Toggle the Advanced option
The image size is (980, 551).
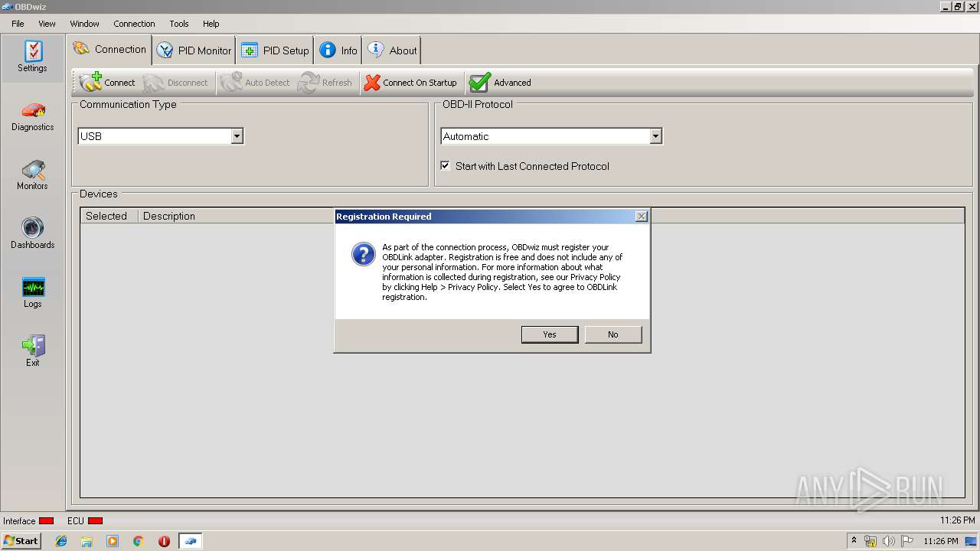(x=500, y=83)
